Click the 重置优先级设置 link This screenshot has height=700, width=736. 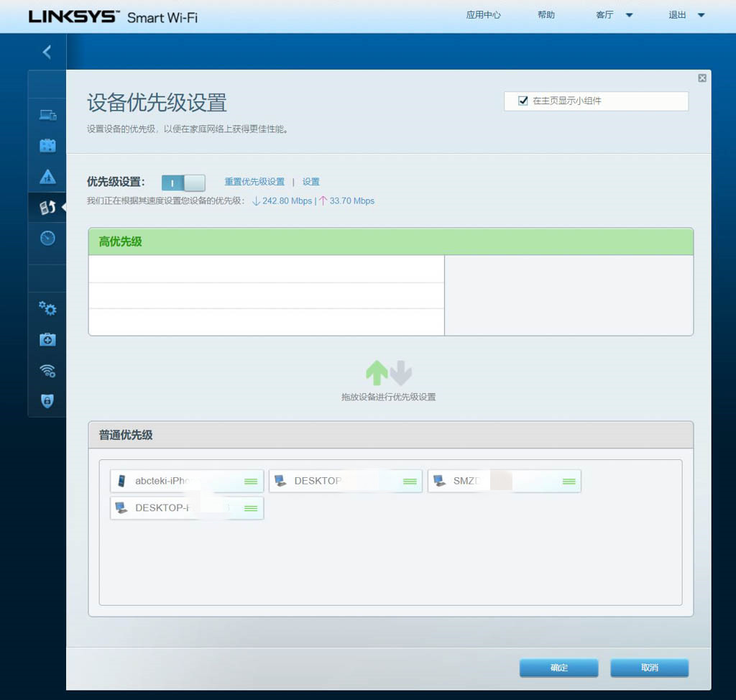(x=254, y=182)
